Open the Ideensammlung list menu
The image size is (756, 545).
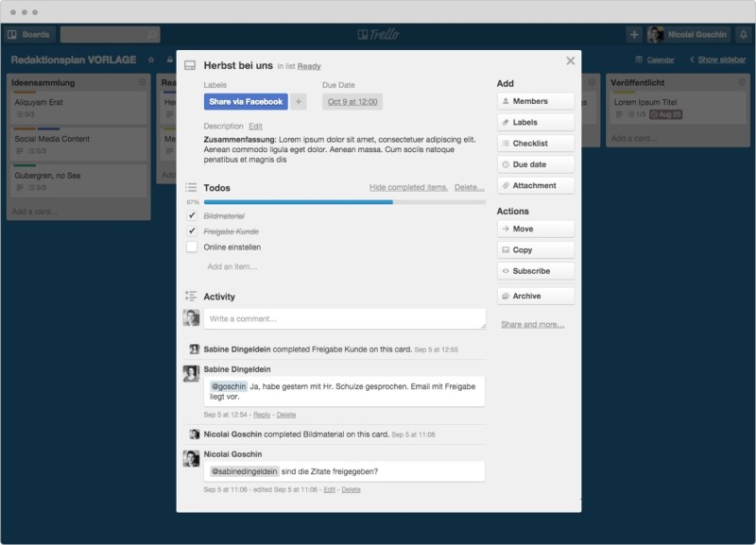(x=143, y=82)
